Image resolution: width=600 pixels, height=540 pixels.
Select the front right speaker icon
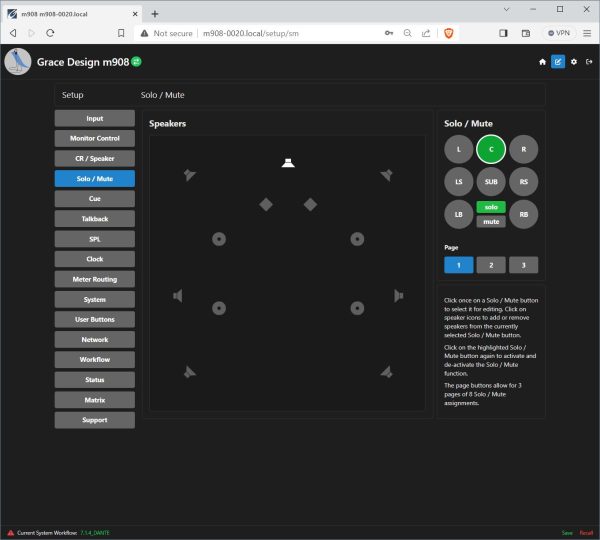coord(386,175)
